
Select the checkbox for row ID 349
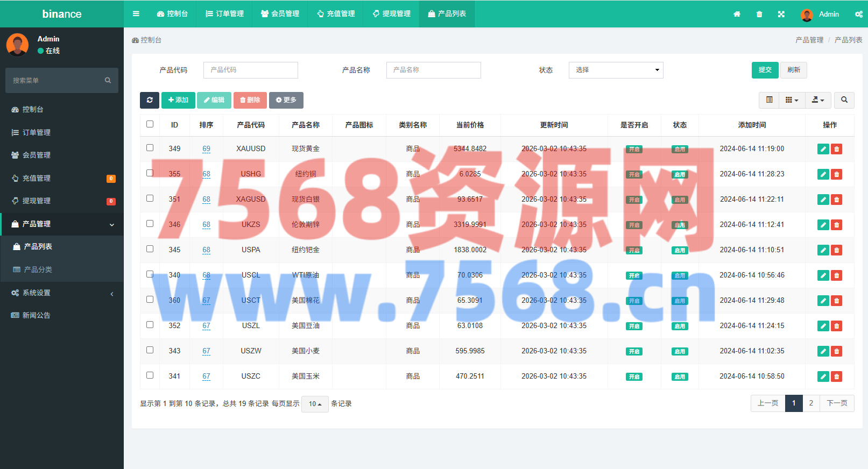tap(150, 148)
